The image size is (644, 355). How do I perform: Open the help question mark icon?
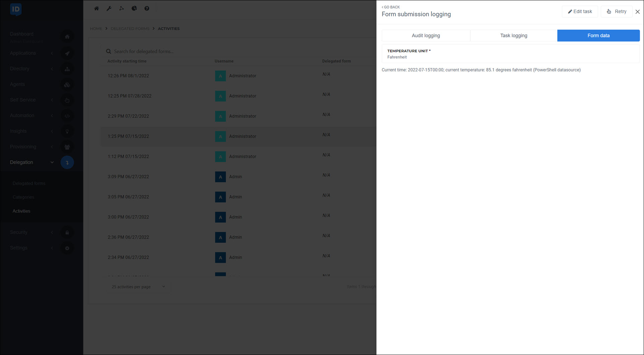pyautogui.click(x=147, y=8)
